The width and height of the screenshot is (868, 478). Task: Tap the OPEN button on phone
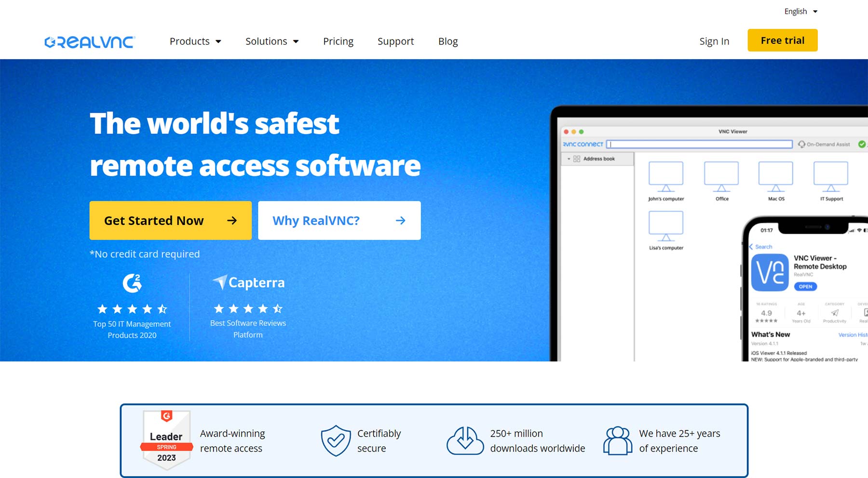coord(805,286)
